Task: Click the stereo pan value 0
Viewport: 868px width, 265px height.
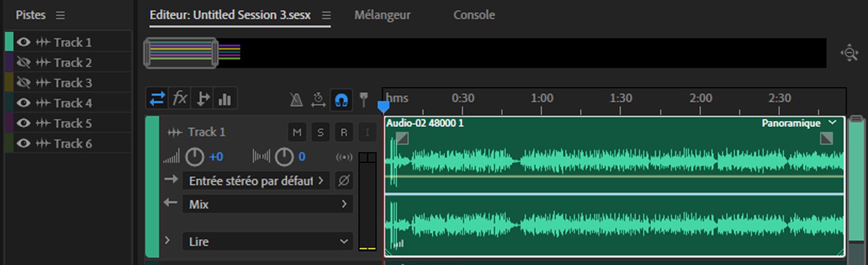Action: [x=302, y=157]
